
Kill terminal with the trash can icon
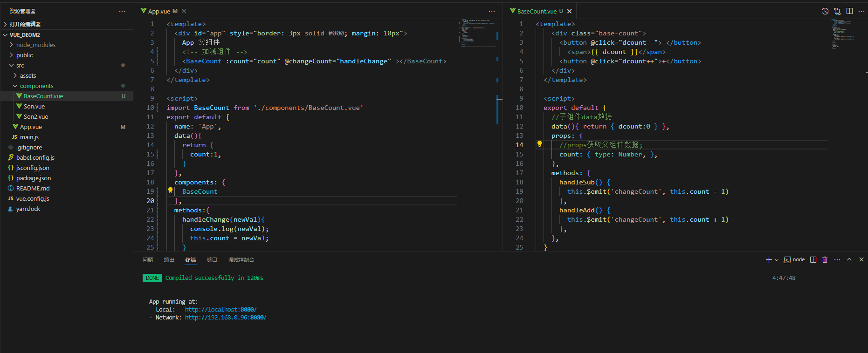[x=825, y=260]
